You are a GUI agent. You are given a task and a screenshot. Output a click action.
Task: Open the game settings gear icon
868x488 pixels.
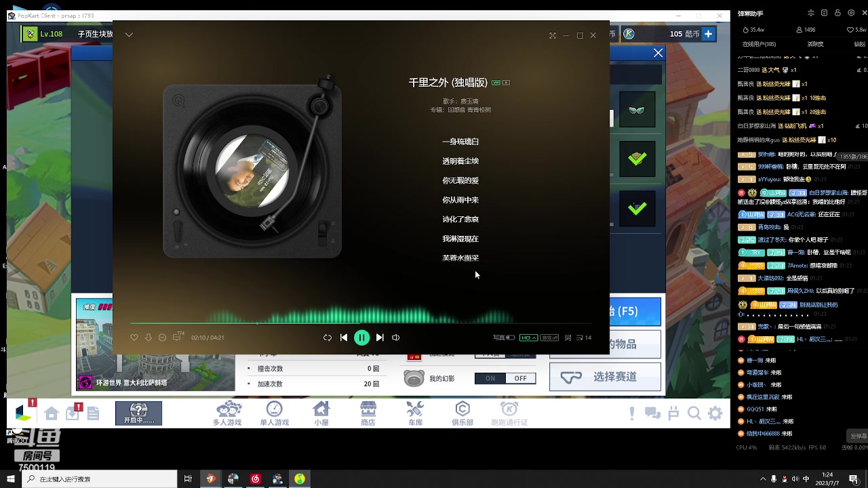coord(715,413)
